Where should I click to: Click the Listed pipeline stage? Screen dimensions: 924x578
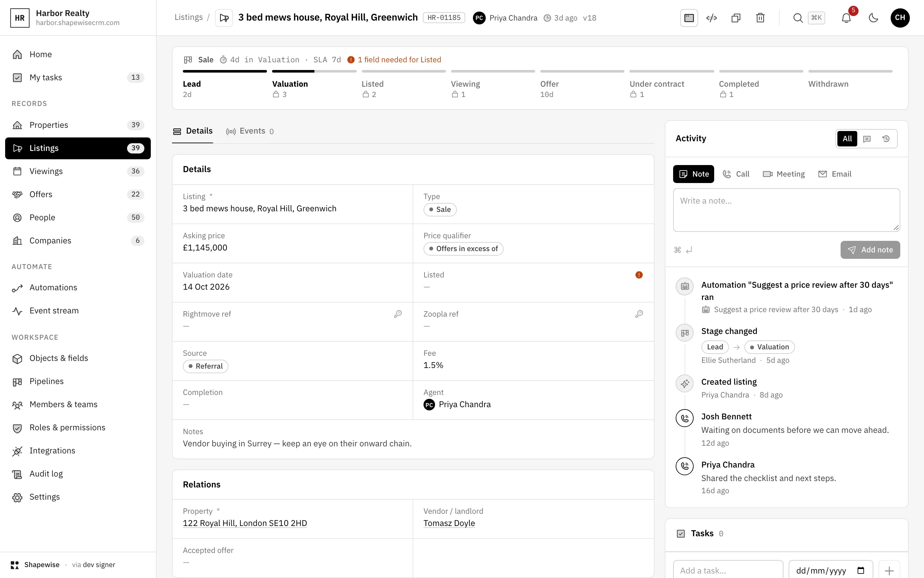coord(404,84)
